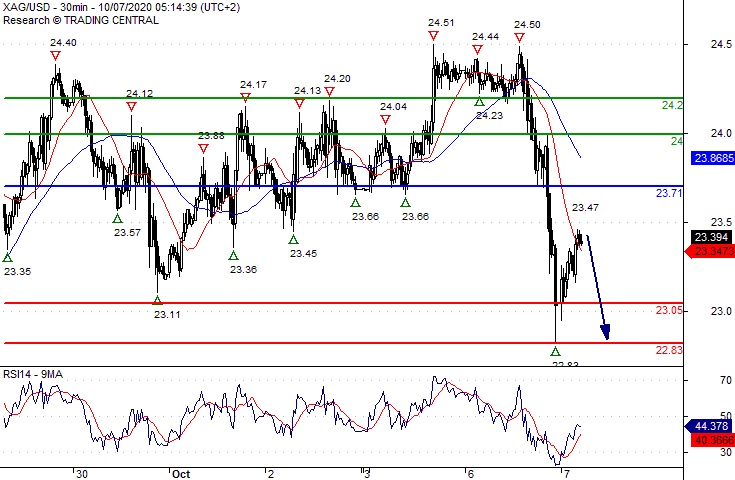Select the 23.47 price label
The height and width of the screenshot is (480, 735).
pyautogui.click(x=585, y=207)
